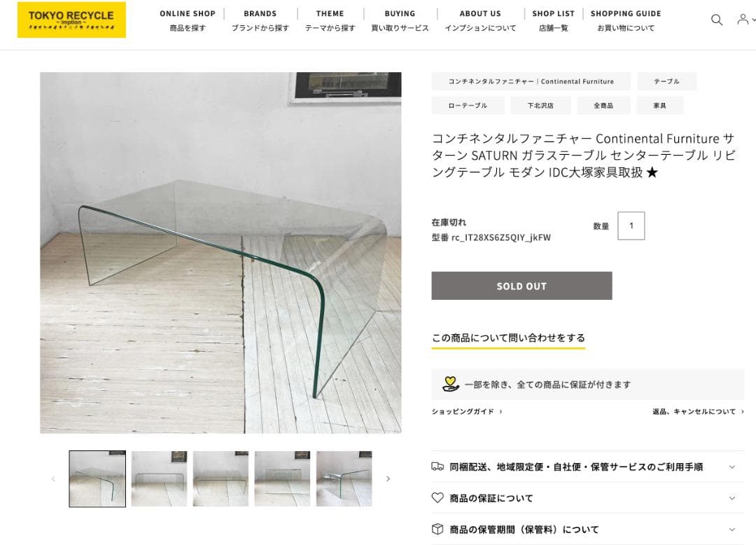
Task: Open the BRANDS menu item
Action: [260, 20]
